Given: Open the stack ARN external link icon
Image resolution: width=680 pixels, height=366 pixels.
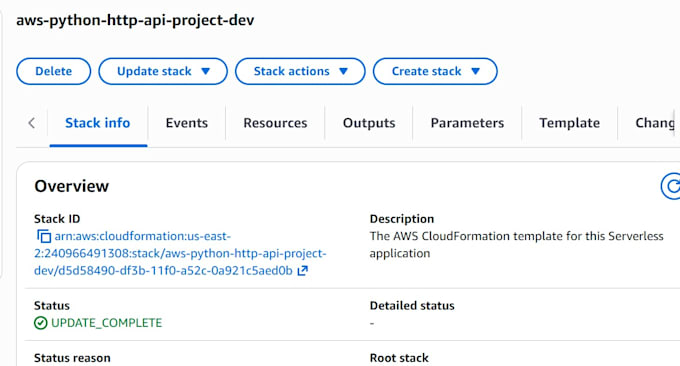Looking at the screenshot, I should tap(302, 271).
